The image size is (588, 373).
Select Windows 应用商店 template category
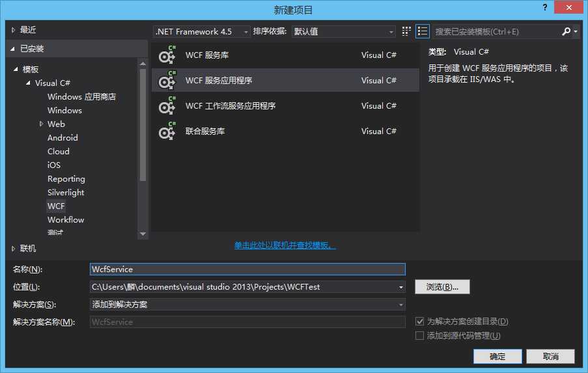[x=81, y=97]
